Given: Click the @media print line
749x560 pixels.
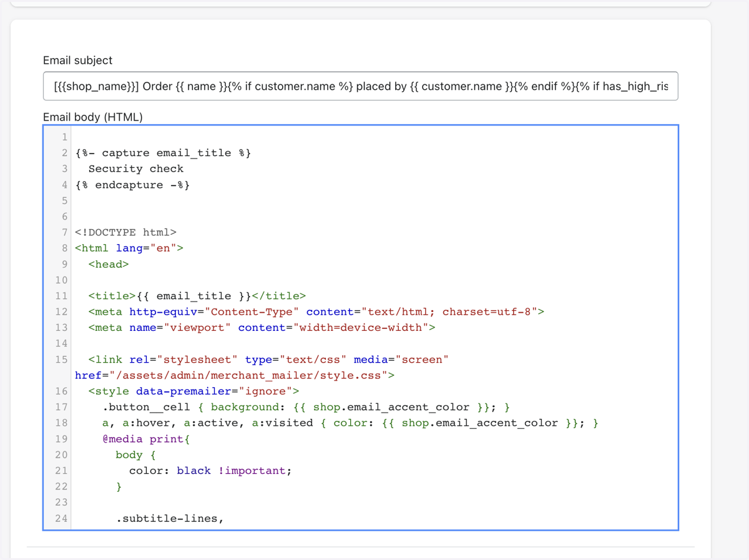Looking at the screenshot, I should point(146,439).
